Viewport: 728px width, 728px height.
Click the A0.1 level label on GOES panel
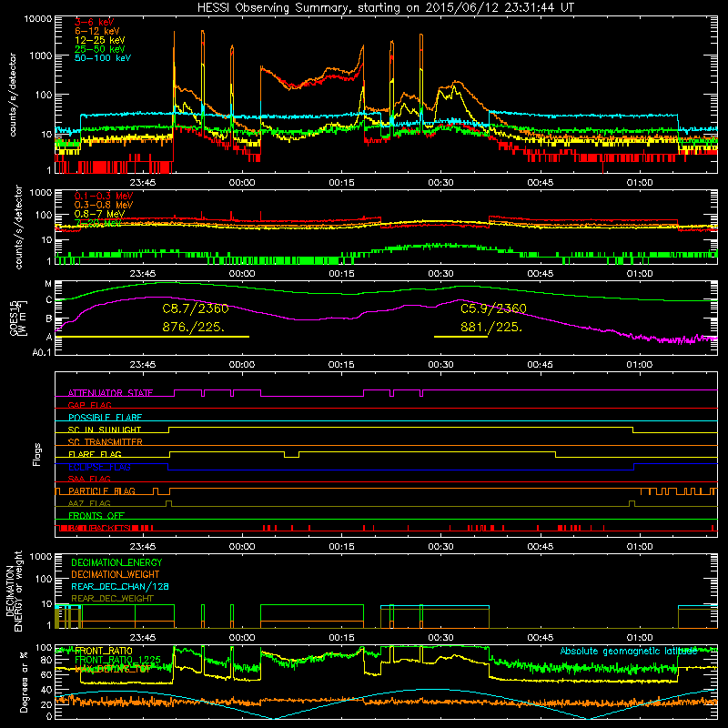point(42,353)
